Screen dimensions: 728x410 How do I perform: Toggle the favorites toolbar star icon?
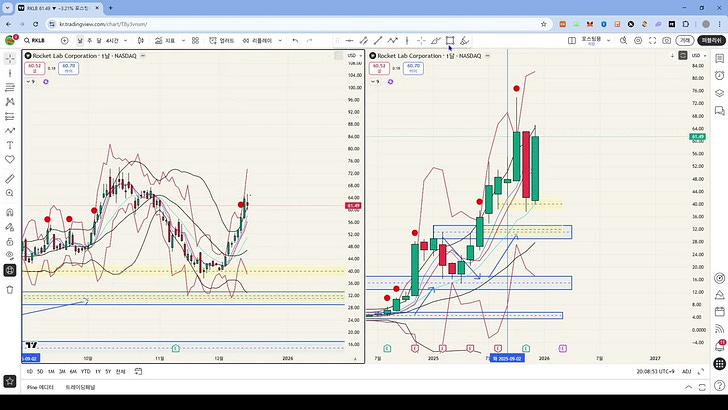[10, 382]
